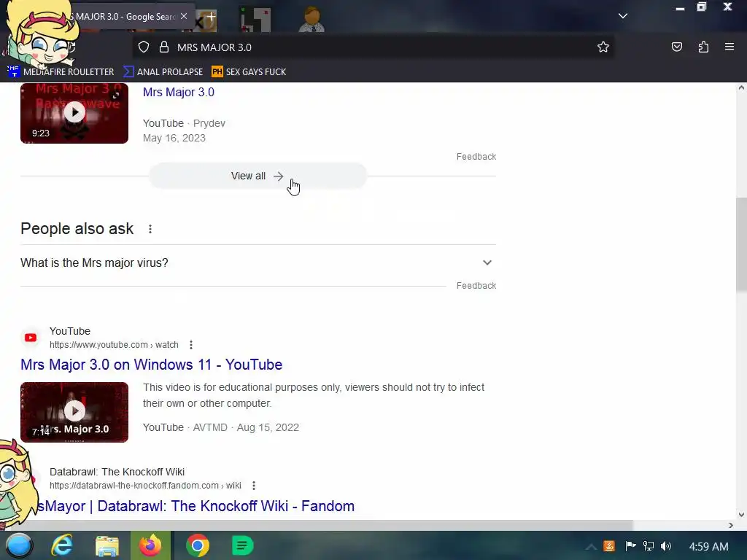This screenshot has height=560, width=747.
Task: Expand What is the Mrs major virus question
Action: [x=258, y=262]
